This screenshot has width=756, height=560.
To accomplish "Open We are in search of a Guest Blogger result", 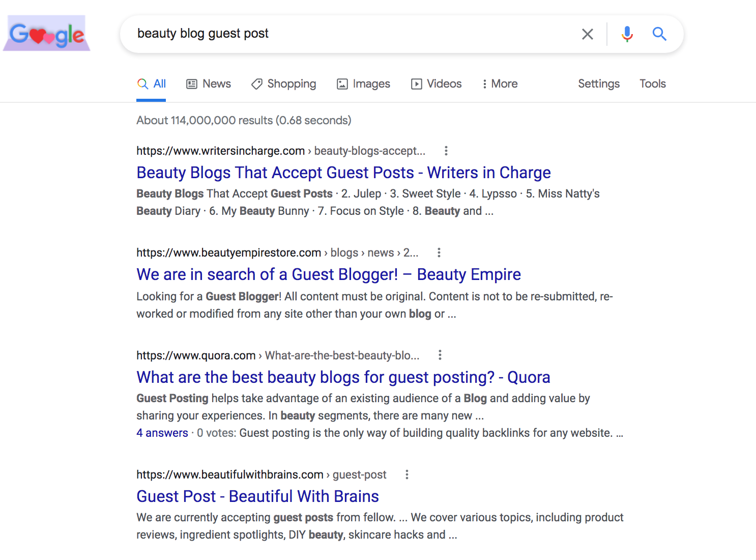I will tap(329, 274).
